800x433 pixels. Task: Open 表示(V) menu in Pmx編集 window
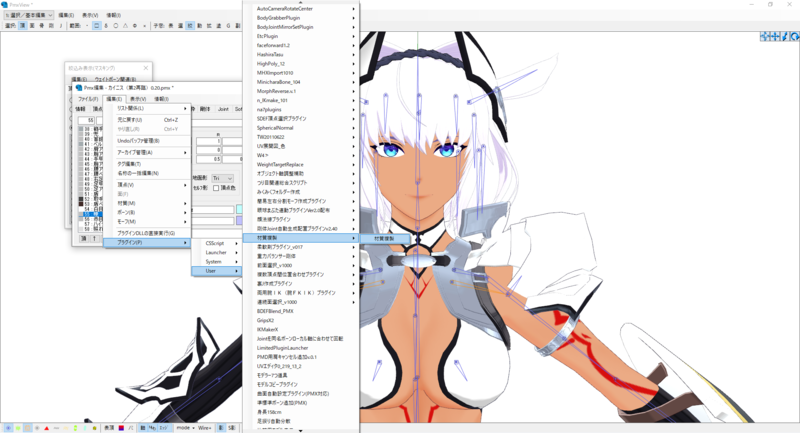[138, 99]
